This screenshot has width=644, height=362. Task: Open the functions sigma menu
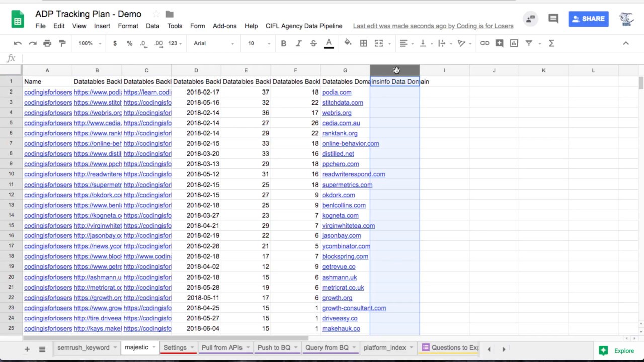point(551,43)
